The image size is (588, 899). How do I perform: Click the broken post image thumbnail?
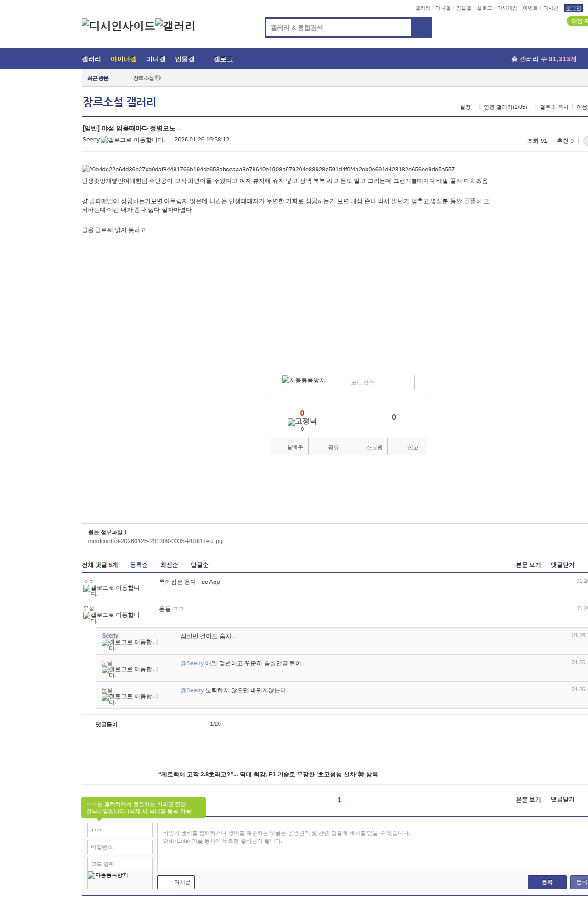(x=268, y=170)
